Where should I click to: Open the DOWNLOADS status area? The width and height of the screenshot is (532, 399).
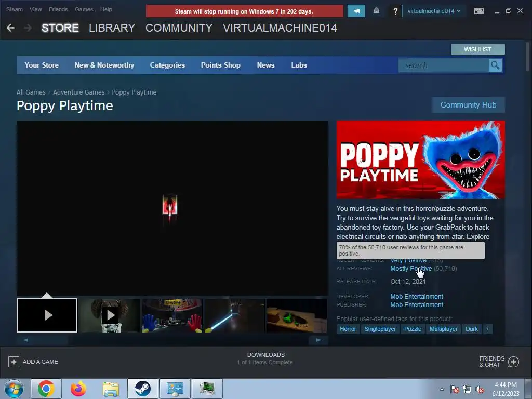pos(265,358)
